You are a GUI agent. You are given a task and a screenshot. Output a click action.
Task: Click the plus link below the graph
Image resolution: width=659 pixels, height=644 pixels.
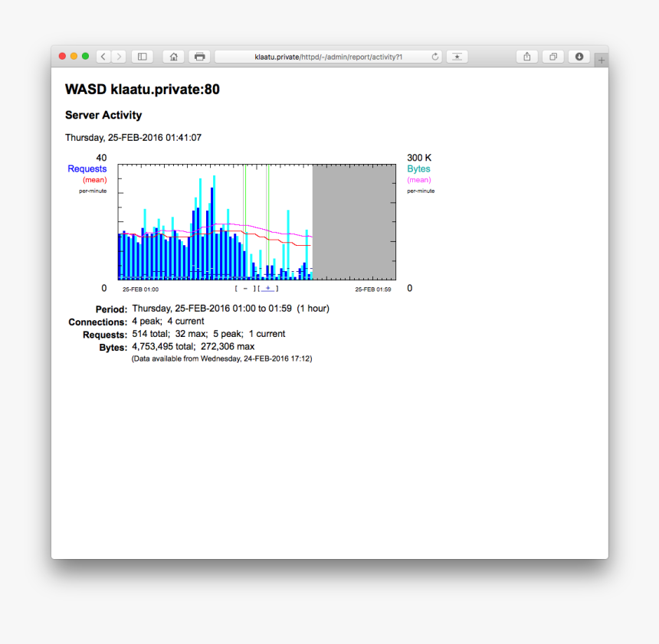pos(267,289)
